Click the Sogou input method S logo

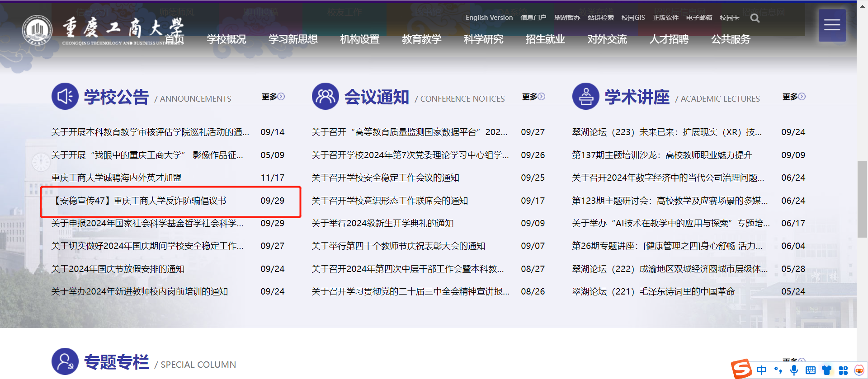pos(741,370)
